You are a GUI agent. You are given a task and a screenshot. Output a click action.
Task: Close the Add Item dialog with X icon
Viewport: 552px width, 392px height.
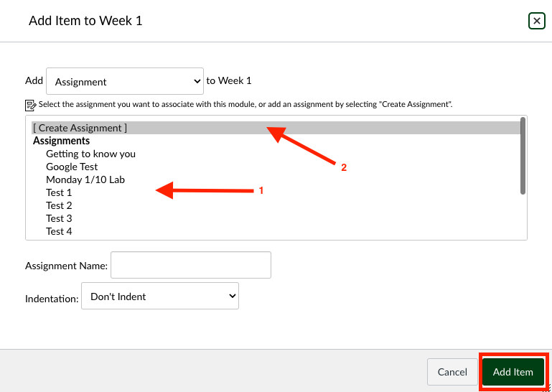pyautogui.click(x=536, y=21)
